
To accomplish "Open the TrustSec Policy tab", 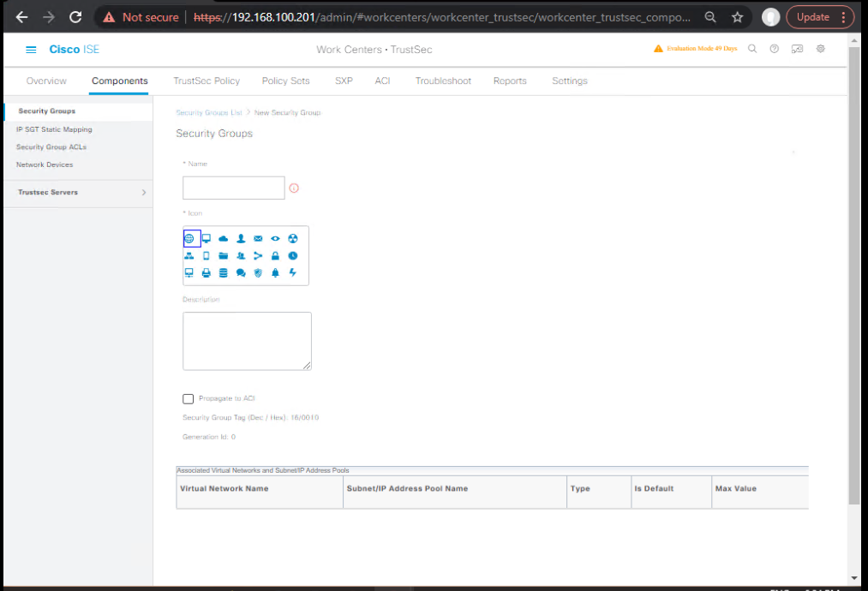I will pyautogui.click(x=207, y=81).
